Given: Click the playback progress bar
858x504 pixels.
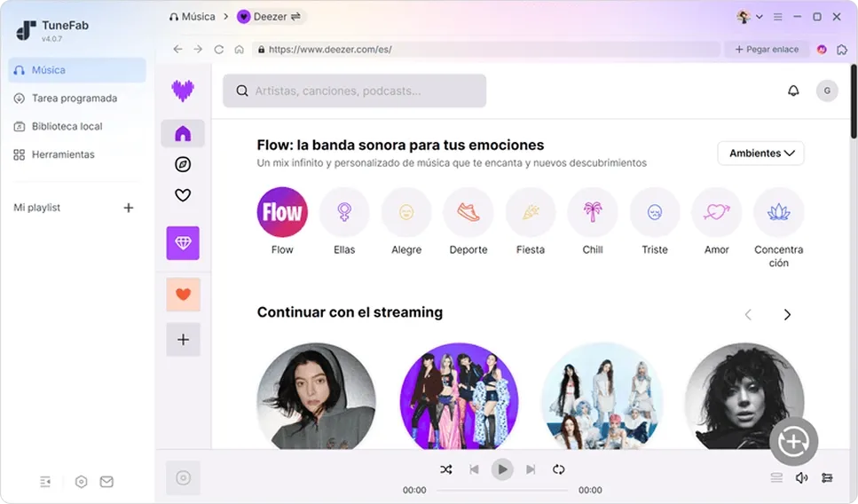Looking at the screenshot, I should (x=502, y=491).
